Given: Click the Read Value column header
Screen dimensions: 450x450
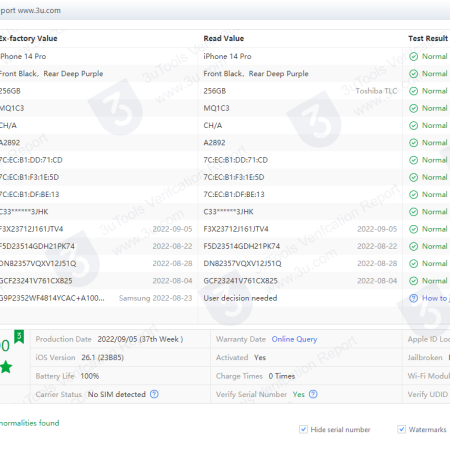Looking at the screenshot, I should (x=224, y=38).
